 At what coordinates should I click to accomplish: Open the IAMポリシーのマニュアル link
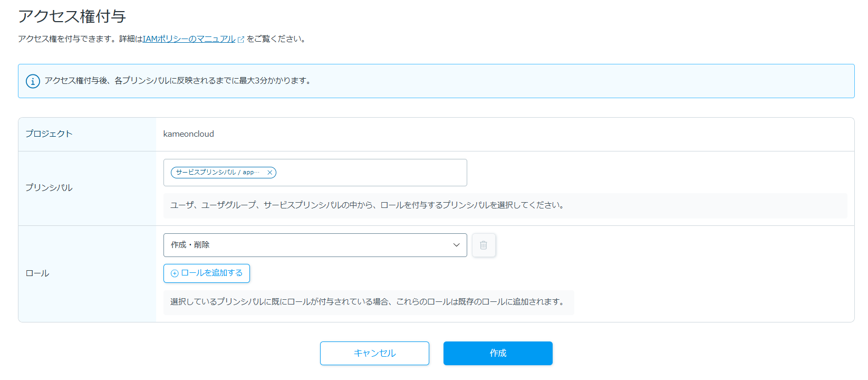click(189, 39)
